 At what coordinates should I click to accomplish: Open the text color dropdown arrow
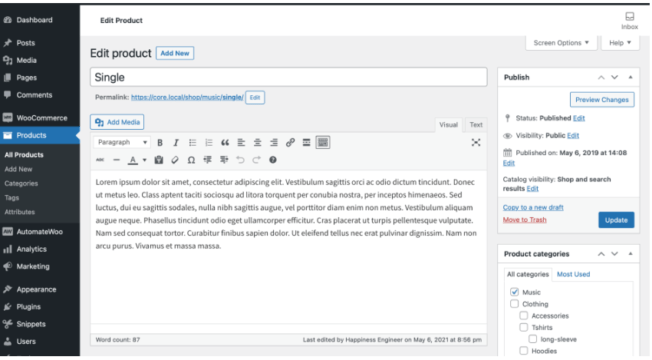tap(145, 160)
